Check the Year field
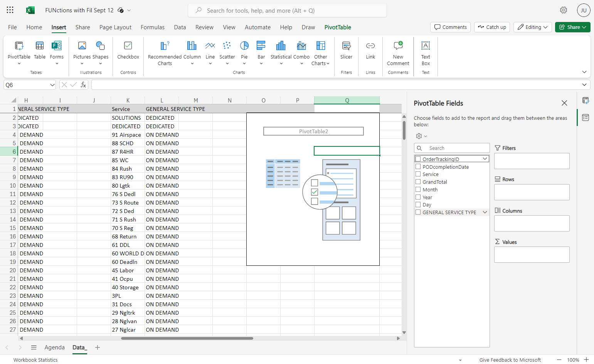The height and width of the screenshot is (364, 594). coord(418,197)
